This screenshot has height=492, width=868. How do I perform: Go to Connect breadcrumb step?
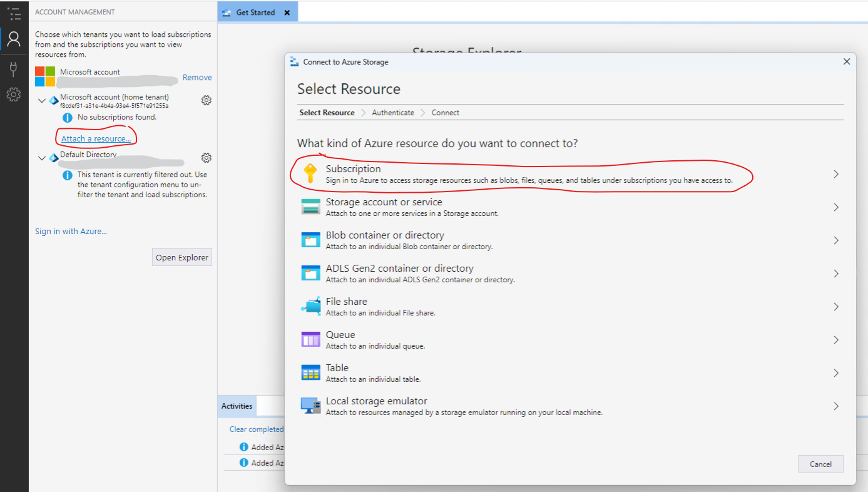click(446, 113)
